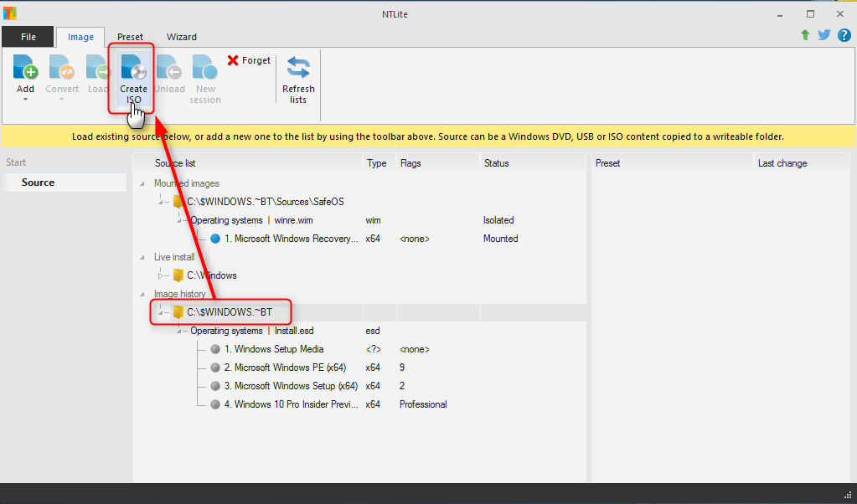Click the Convert image icon
Image resolution: width=857 pixels, height=504 pixels.
[62, 67]
